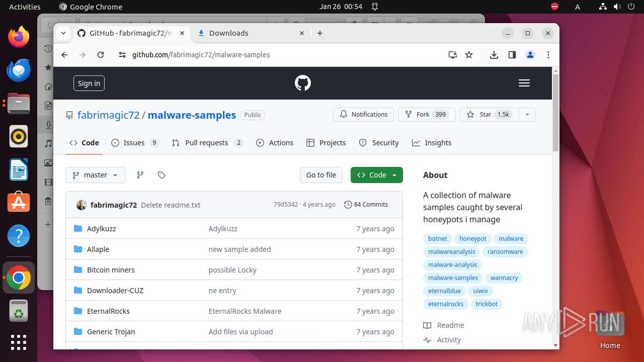This screenshot has width=644, height=362.
Task: Open the hamburger navigation menu
Action: pyautogui.click(x=524, y=83)
